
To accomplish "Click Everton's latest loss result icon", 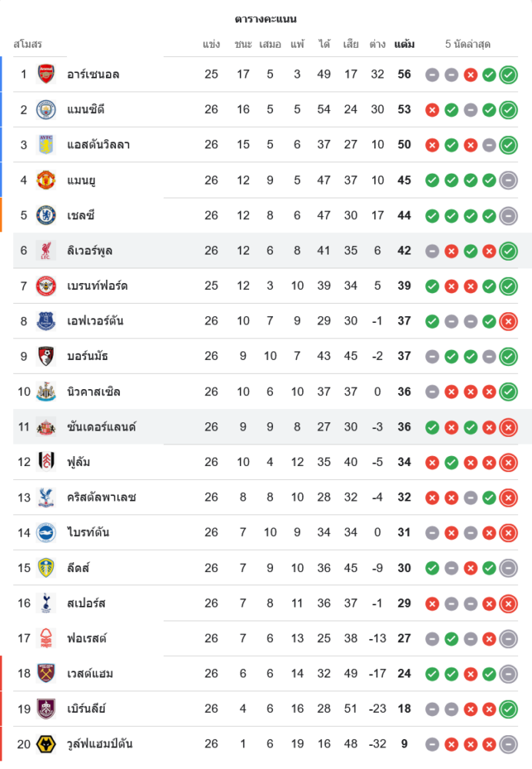I will (x=507, y=321).
